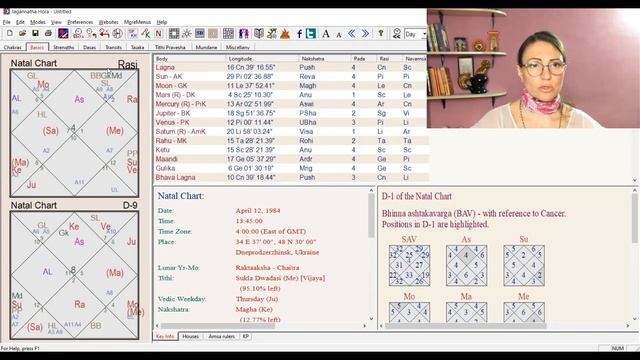Open the Help menu
Viewport: 640px width, 360px height.
(162, 22)
